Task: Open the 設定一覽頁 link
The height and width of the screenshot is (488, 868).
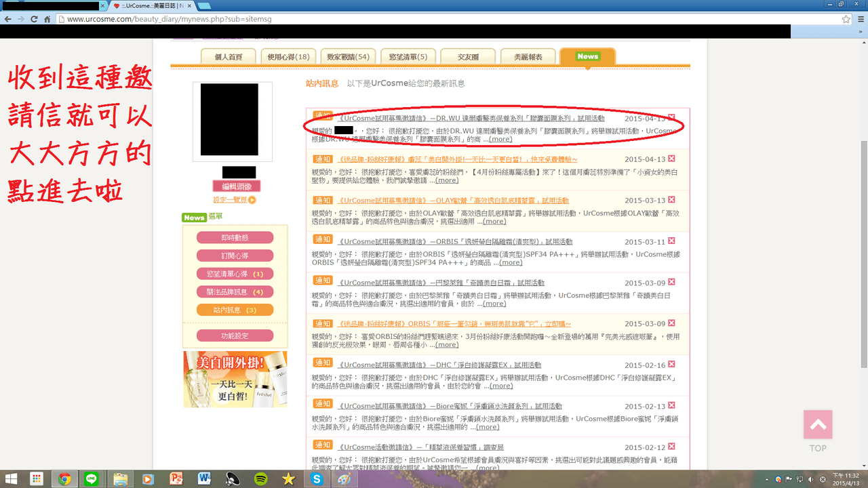Action: 230,200
